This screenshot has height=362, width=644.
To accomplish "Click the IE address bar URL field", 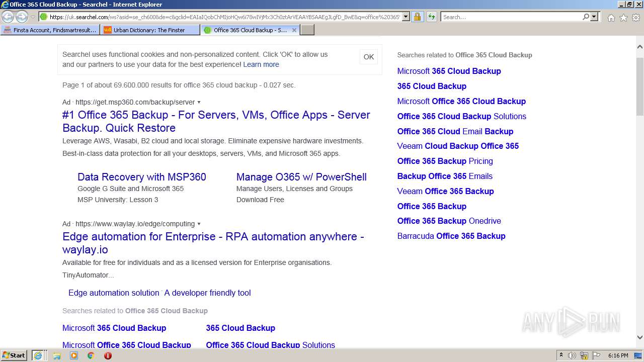I will click(225, 17).
